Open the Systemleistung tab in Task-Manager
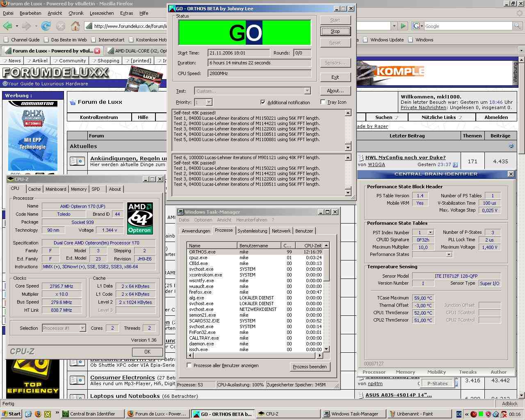525x420 pixels. (252, 231)
